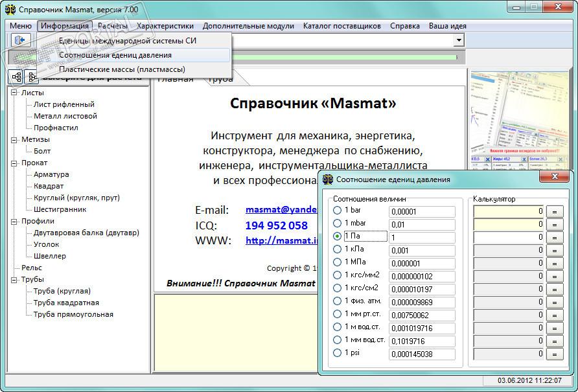578x392 pixels.
Task: Click the pressure dialog title icon
Action: (328, 179)
